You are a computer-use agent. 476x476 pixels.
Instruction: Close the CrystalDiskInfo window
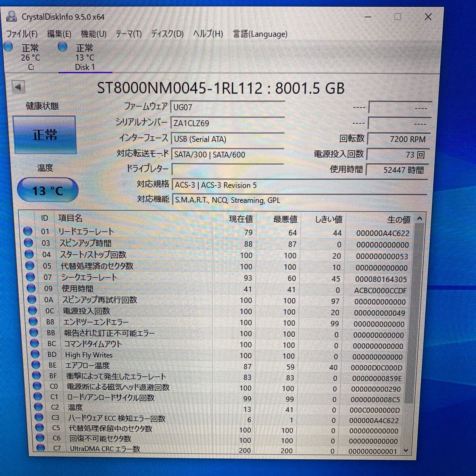click(428, 17)
